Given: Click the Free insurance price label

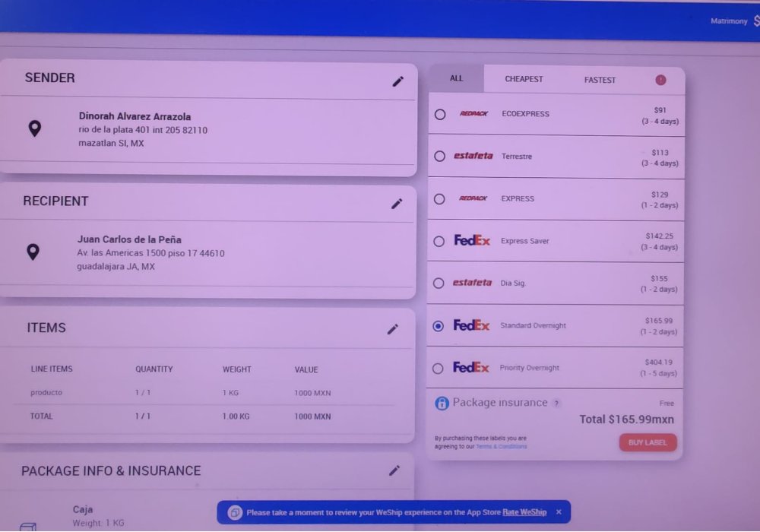Looking at the screenshot, I should [667, 403].
